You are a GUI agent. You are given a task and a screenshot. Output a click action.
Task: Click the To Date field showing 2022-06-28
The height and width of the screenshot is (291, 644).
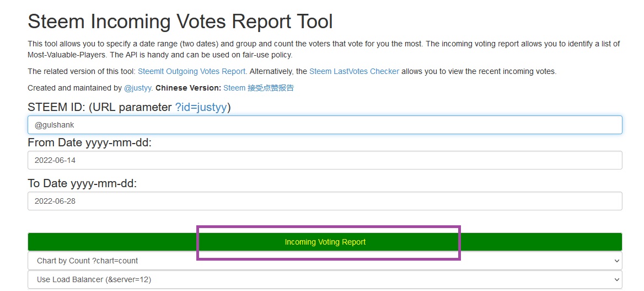pyautogui.click(x=325, y=201)
